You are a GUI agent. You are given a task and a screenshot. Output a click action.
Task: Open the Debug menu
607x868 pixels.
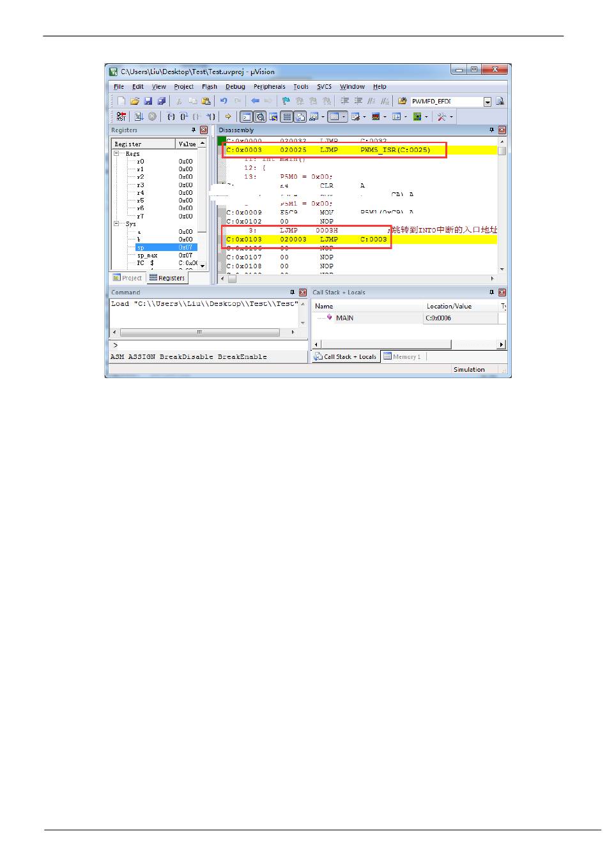click(x=235, y=86)
